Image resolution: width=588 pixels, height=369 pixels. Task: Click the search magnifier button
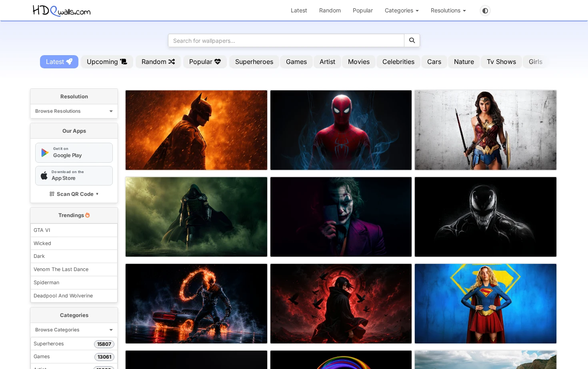click(x=412, y=40)
